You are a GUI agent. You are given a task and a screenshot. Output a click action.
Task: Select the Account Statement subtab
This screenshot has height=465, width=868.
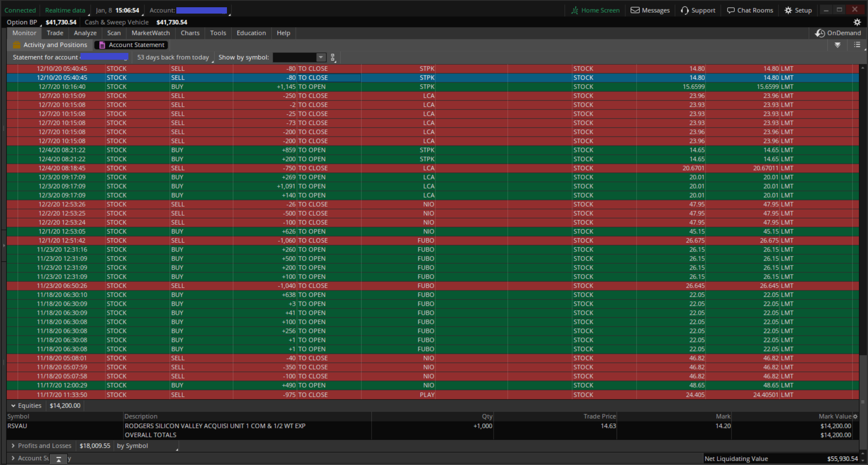132,45
